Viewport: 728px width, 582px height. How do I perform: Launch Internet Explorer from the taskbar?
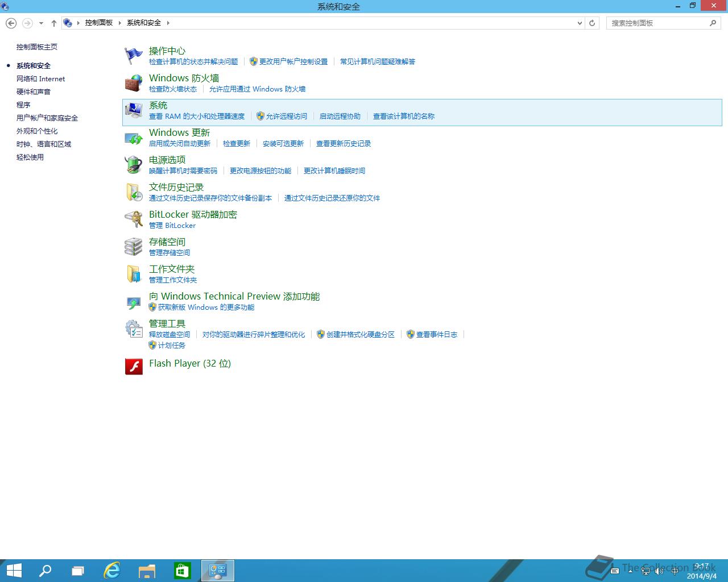tap(112, 571)
